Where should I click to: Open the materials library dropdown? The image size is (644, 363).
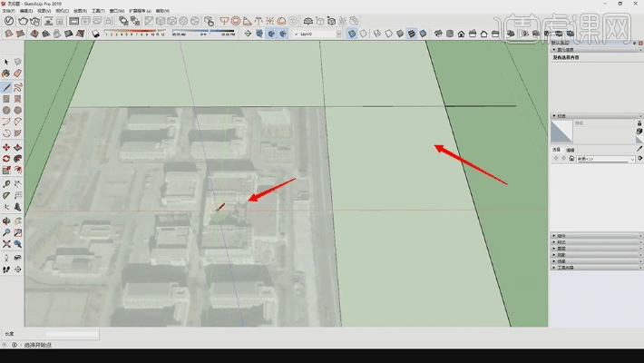pos(603,159)
